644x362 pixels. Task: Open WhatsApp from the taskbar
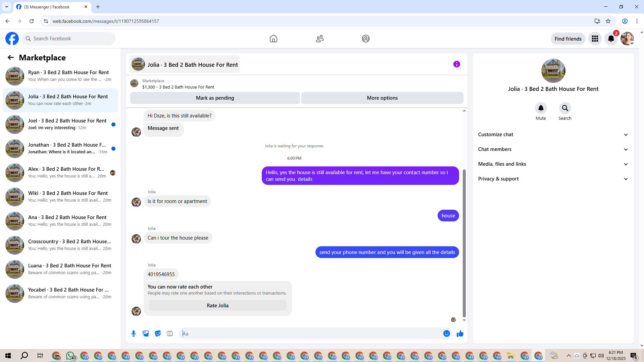coord(71,356)
